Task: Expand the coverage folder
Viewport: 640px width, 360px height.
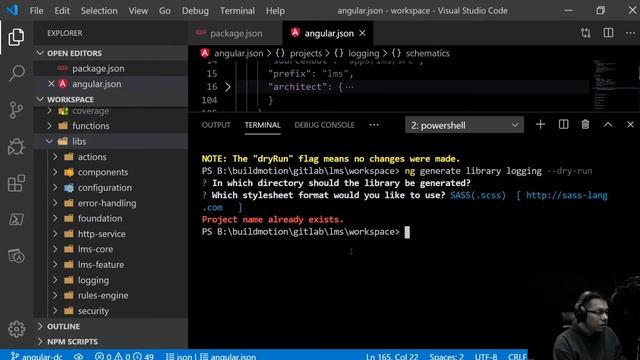Action: (x=49, y=111)
